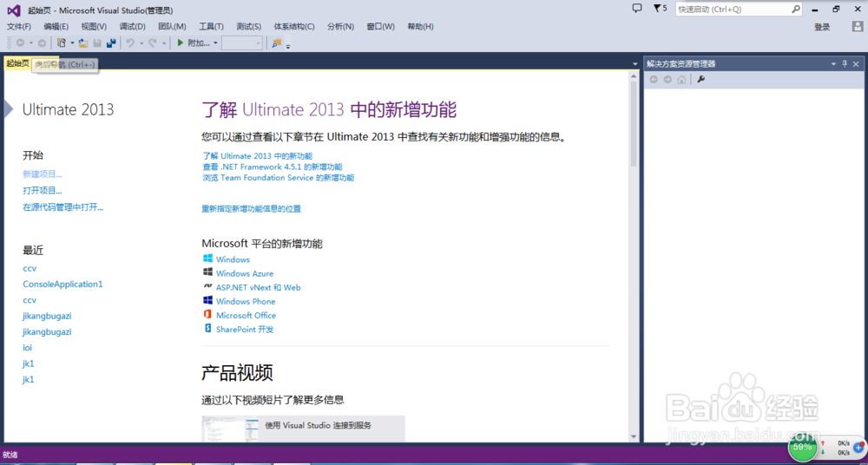Open the 窗口(W) menu
This screenshot has height=465, width=868.
380,27
